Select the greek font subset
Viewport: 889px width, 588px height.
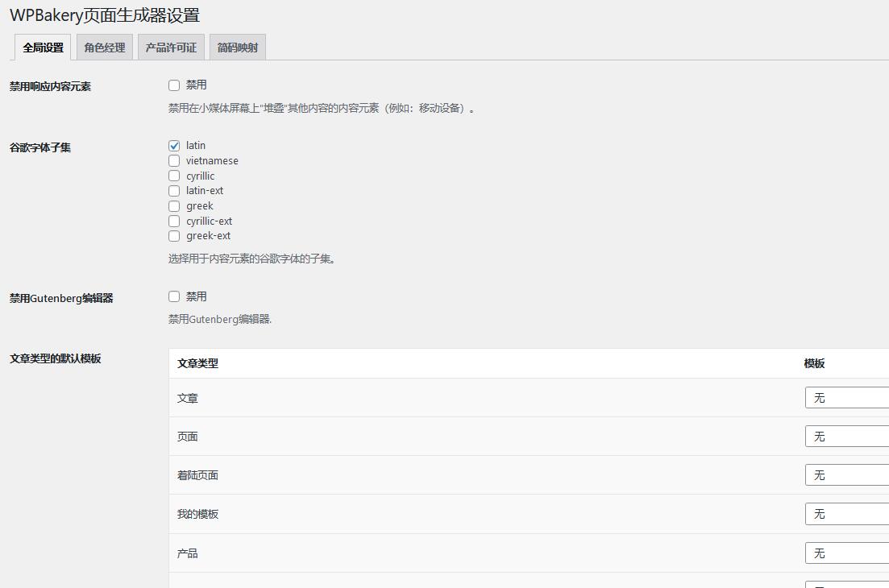174,206
